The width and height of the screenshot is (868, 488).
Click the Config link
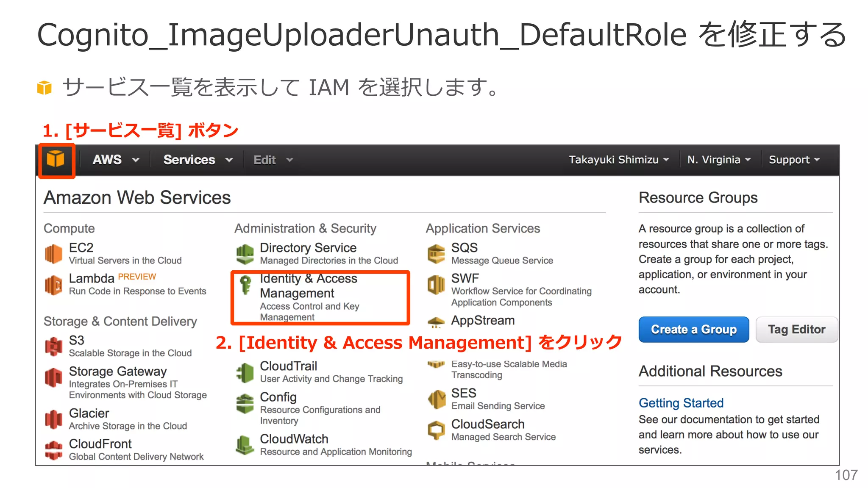(278, 397)
